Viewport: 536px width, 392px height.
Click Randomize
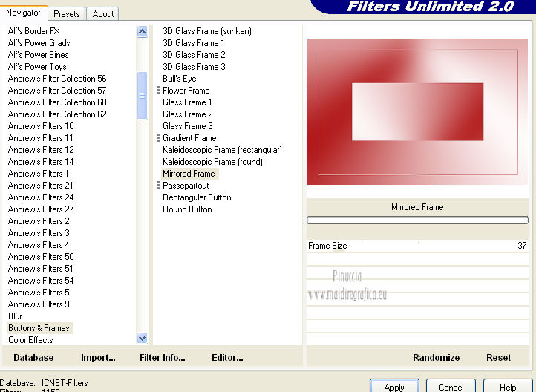tap(436, 358)
